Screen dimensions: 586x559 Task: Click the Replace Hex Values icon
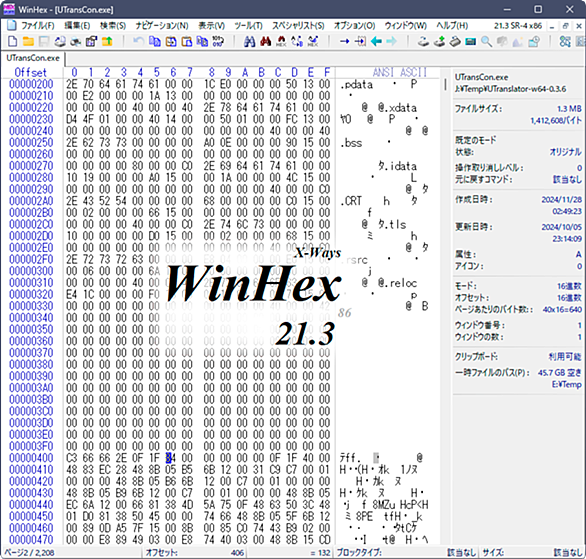tap(313, 41)
